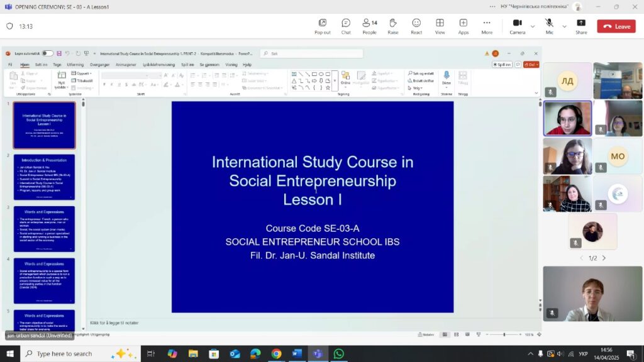
Task: Pop out the shared content window
Action: coord(323,26)
